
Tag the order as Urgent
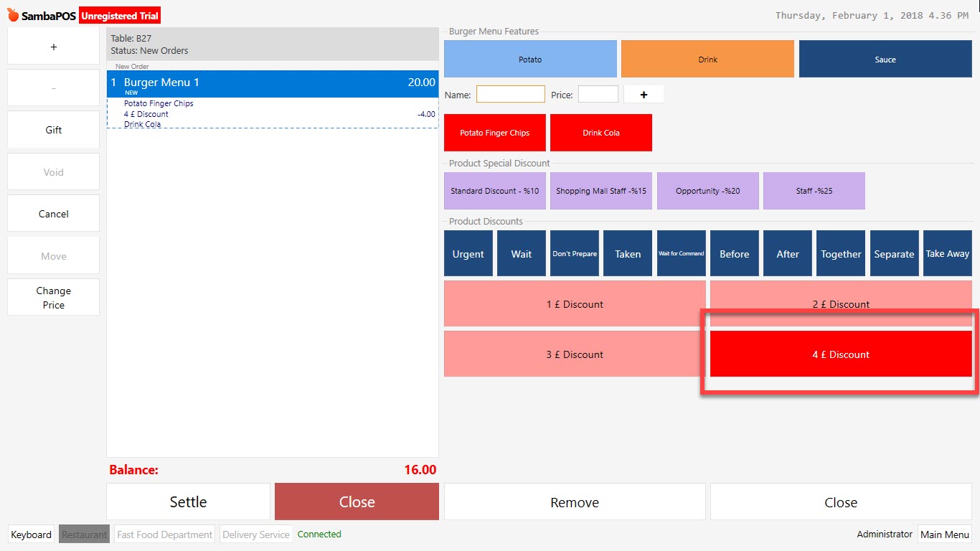pos(468,253)
